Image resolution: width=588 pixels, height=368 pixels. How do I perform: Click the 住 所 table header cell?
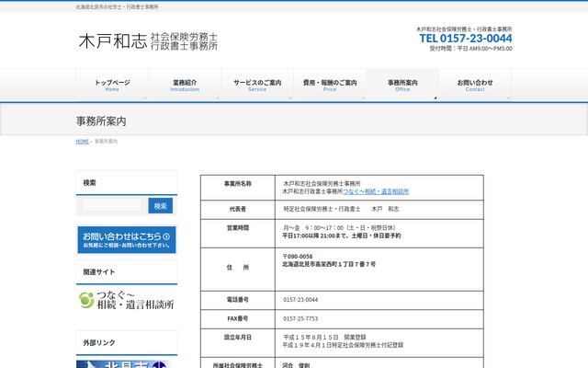[238, 270]
